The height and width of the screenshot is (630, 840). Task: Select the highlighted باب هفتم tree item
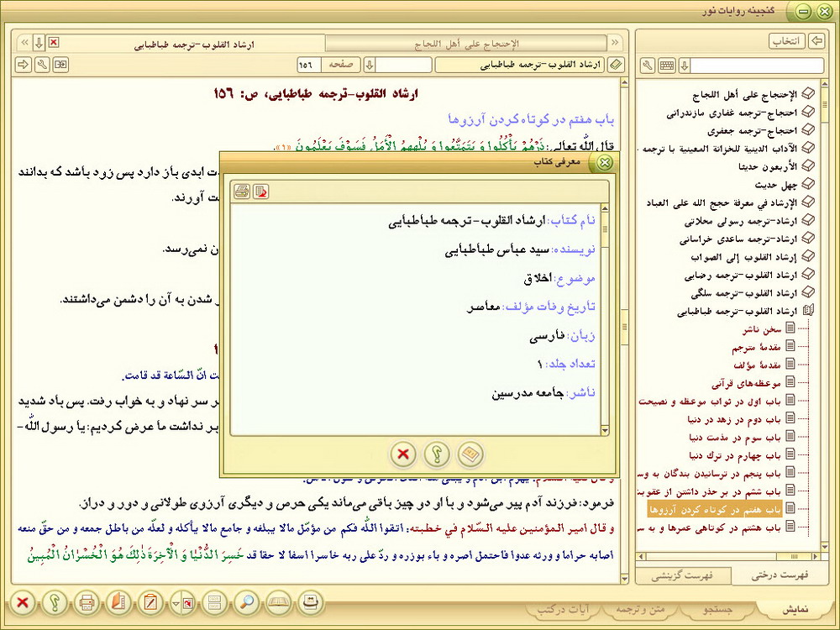pyautogui.click(x=715, y=509)
